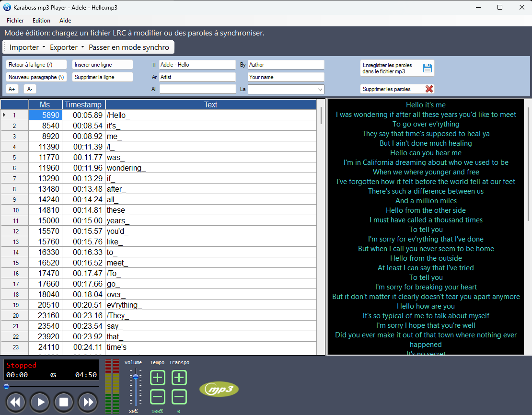Viewport: 532px width, 415px height.
Task: Increase tempo with the plus button
Action: (158, 378)
